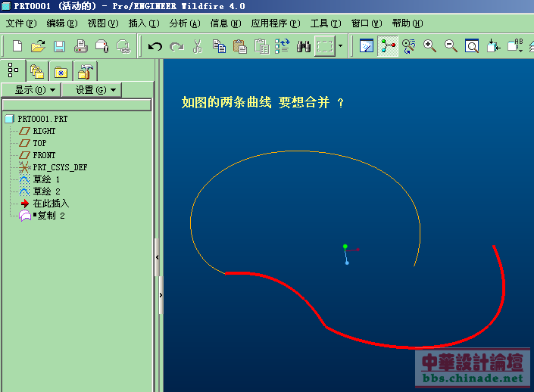Screen dimensions: 534x392
Task: Select the RIGHT datum plane
Action: click(37, 131)
